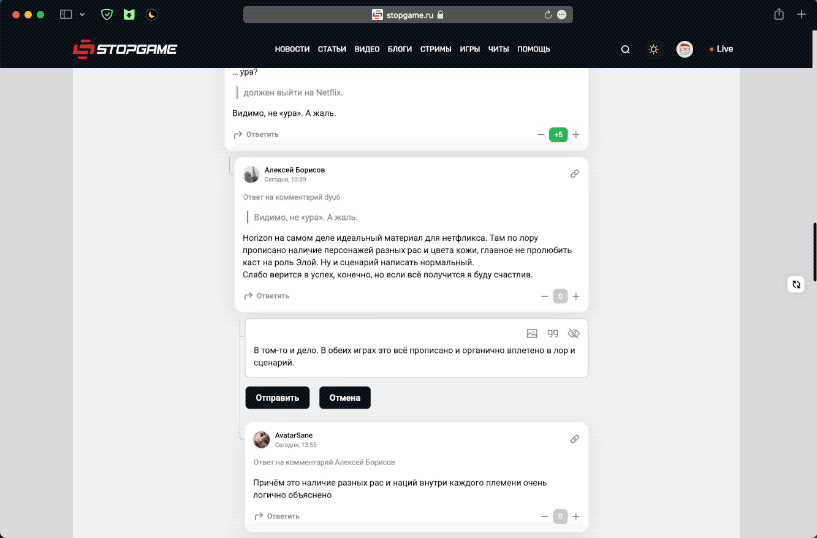The image size is (817, 538).
Task: Submit reply with Отправить button
Action: 277,398
